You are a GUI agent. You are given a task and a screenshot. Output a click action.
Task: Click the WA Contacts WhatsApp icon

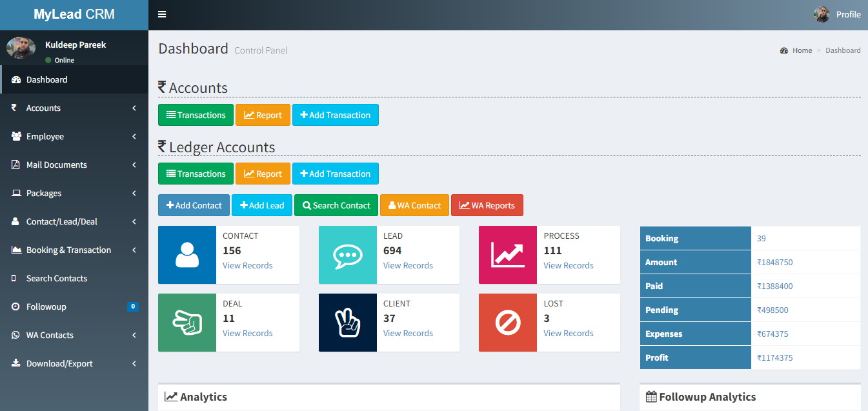tap(15, 336)
